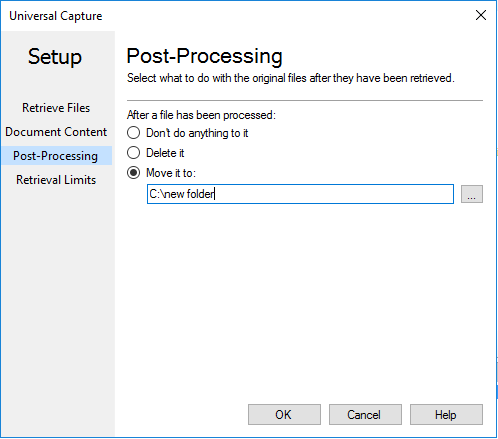Choose "Don't do anything to it" option
Image resolution: width=498 pixels, height=439 pixels.
(x=133, y=133)
